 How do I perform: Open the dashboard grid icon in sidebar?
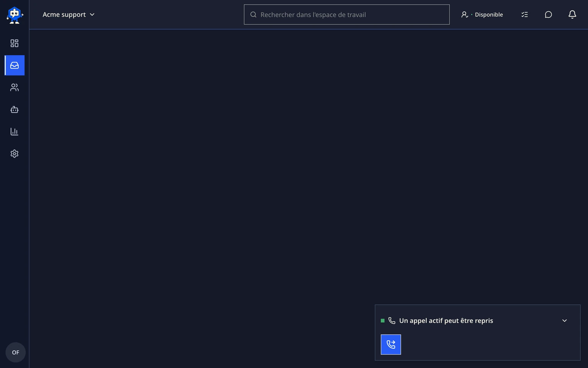(x=15, y=43)
